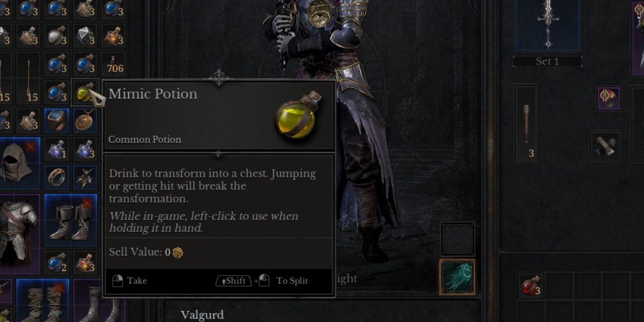The width and height of the screenshot is (644, 322).
Task: Select the red potion stack in quickslot
Action: click(x=531, y=286)
